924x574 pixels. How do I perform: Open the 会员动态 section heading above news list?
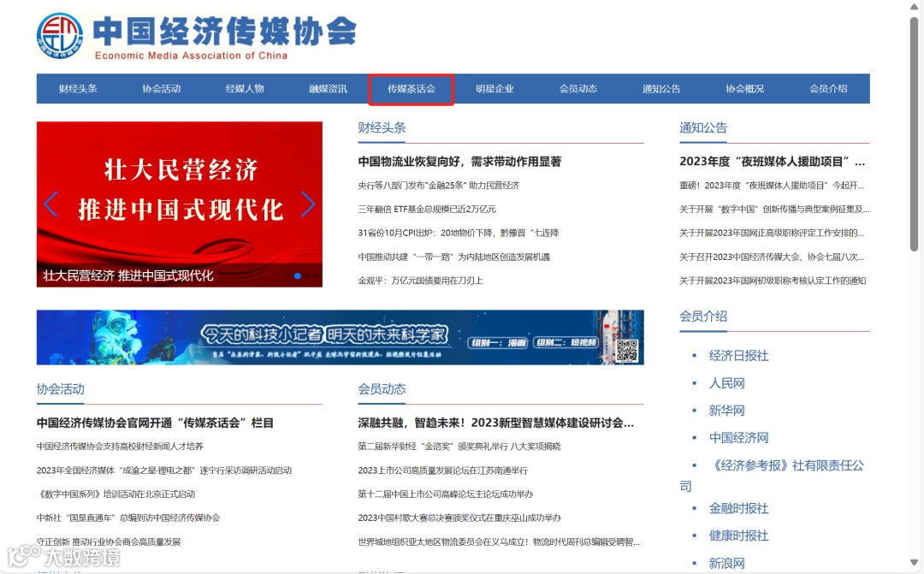[382, 389]
